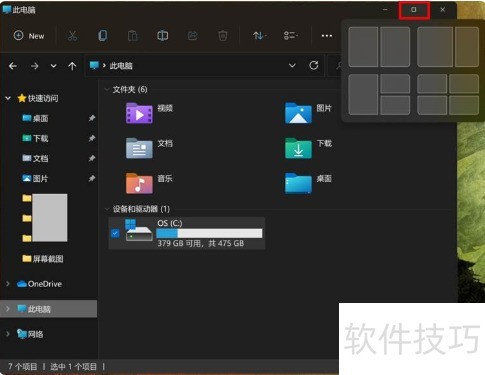The width and height of the screenshot is (485, 375).
Task: Click 379 GB 可用, 共 475 GB text
Action: [x=201, y=243]
